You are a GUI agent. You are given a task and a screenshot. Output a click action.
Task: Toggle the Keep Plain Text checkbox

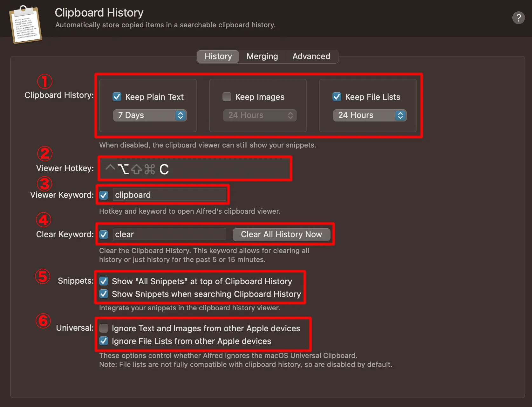tap(117, 97)
